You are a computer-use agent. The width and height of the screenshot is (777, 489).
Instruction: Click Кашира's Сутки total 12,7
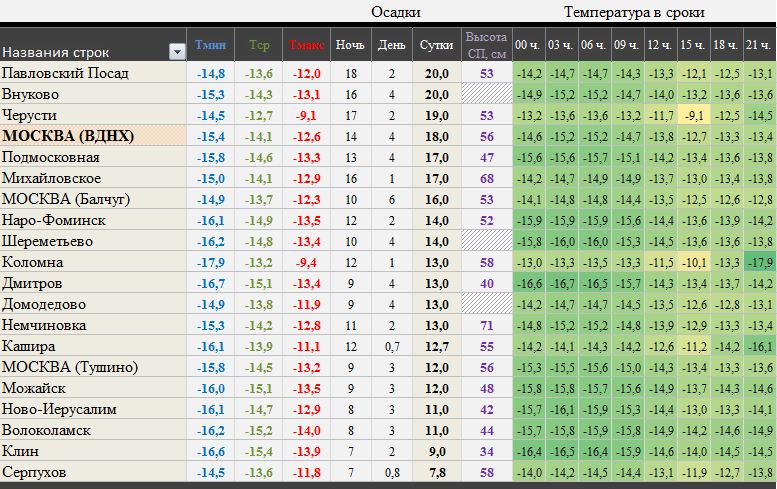click(437, 346)
